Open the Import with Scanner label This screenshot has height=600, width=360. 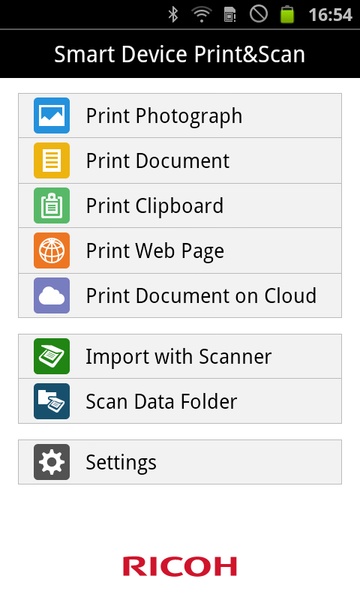pyautogui.click(x=179, y=357)
